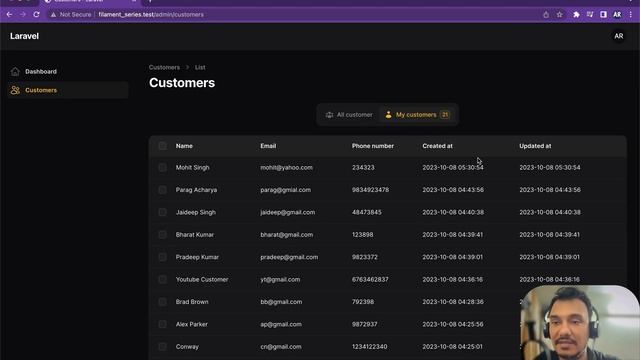Click created timestamp 2023-10-08 04:43:56

(x=453, y=190)
